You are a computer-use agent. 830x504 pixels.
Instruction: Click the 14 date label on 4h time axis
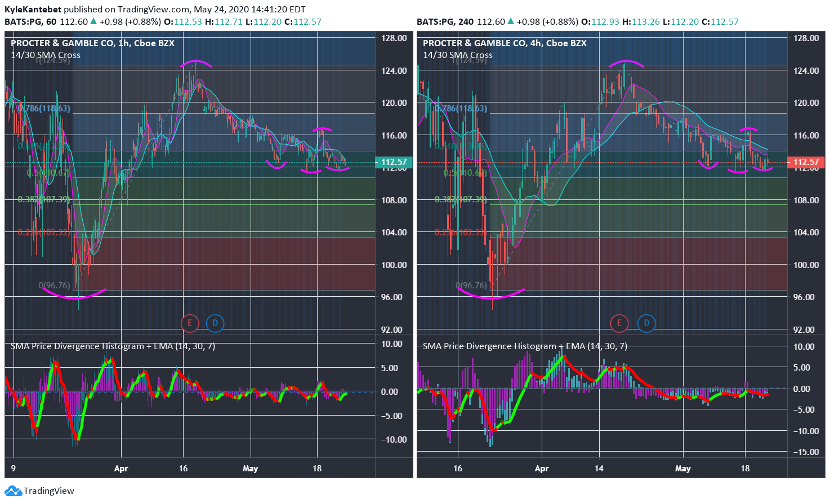(x=599, y=469)
